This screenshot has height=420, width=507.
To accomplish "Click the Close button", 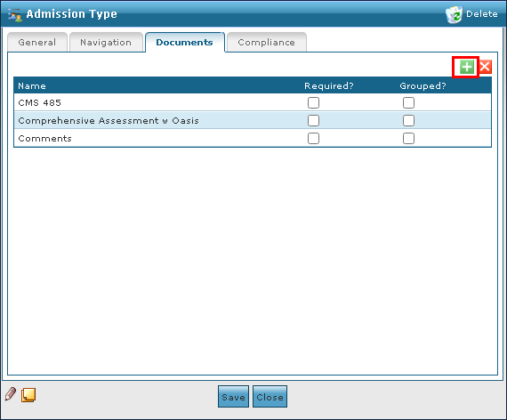I will pyautogui.click(x=270, y=397).
